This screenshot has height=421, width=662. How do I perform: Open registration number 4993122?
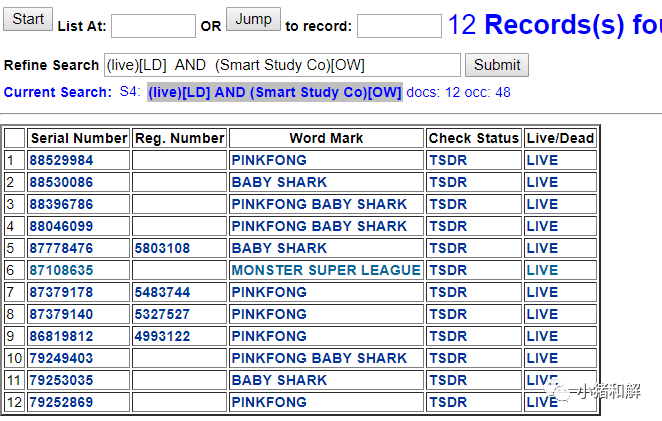[163, 336]
